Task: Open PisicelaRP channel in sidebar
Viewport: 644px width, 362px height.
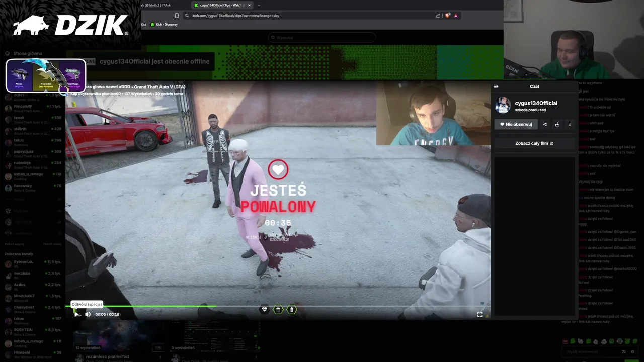Action: click(33, 108)
